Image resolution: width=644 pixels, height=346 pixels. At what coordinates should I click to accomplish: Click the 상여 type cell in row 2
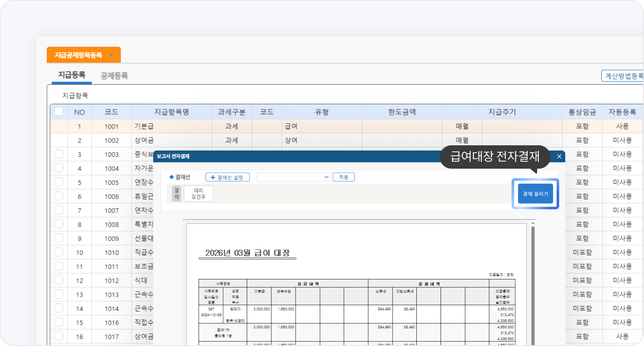322,140
